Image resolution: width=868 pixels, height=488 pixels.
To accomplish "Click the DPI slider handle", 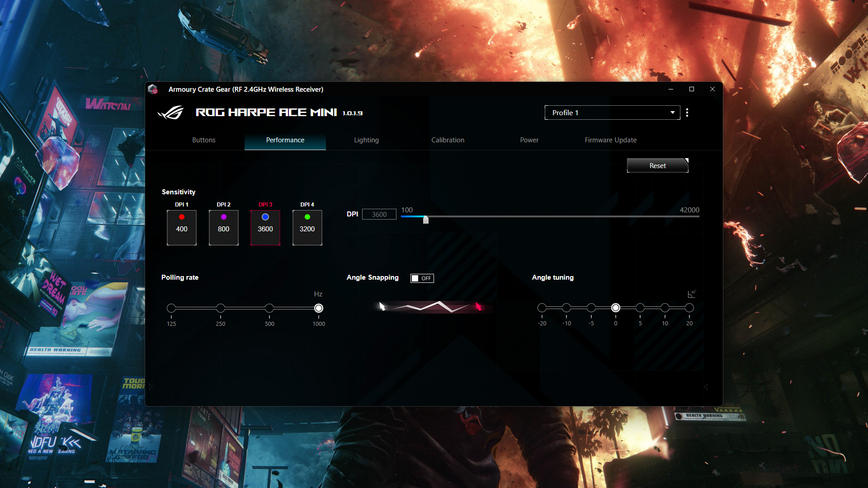I will pos(426,219).
